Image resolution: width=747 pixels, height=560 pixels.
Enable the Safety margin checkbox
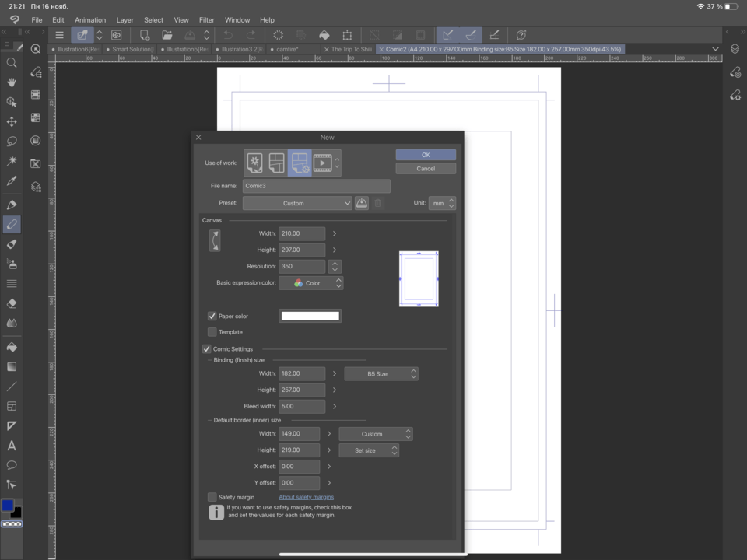click(212, 497)
